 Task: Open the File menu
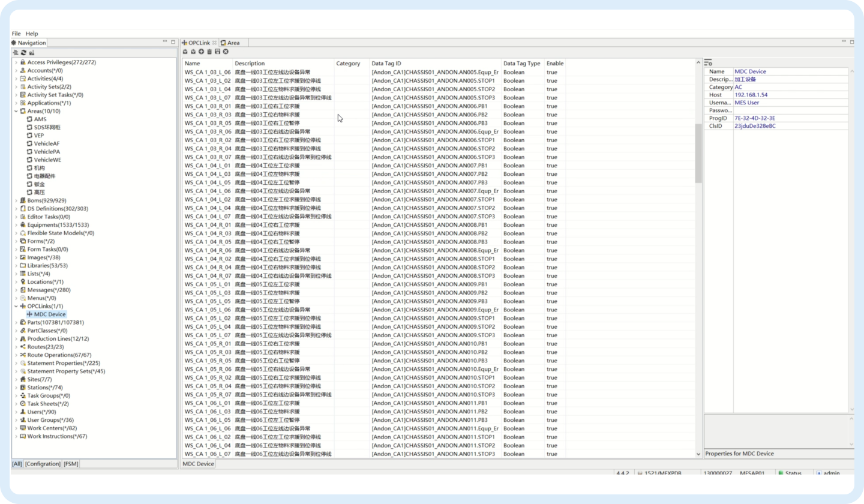pos(16,34)
